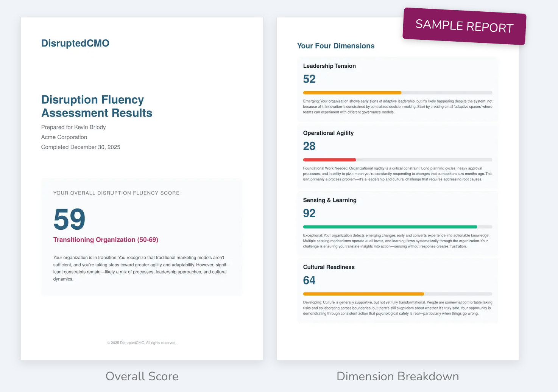Click the Cultural Readiness progress bar
The height and width of the screenshot is (392, 558).
(x=397, y=294)
